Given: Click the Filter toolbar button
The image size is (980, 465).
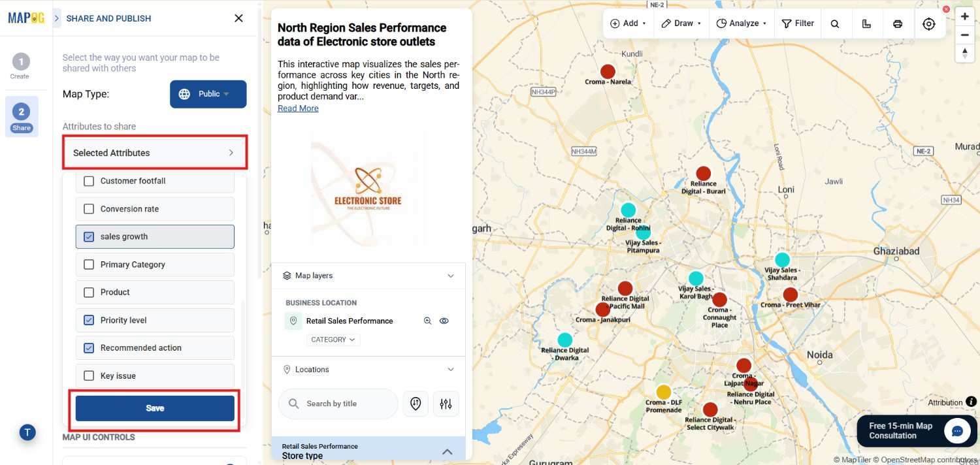Looking at the screenshot, I should (x=798, y=24).
